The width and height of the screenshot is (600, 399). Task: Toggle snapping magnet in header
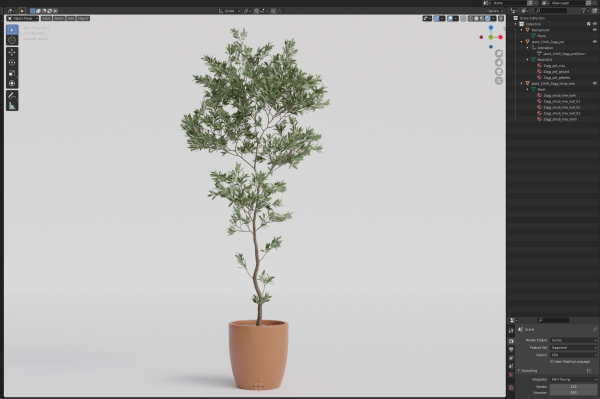tap(256, 11)
